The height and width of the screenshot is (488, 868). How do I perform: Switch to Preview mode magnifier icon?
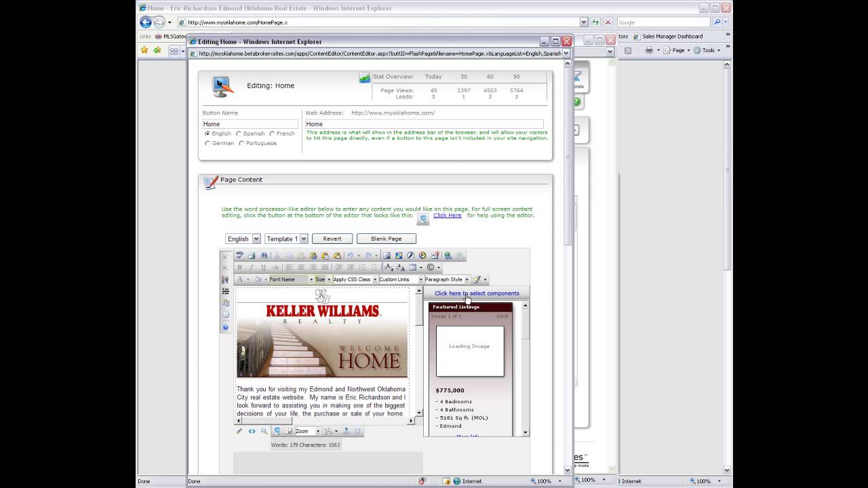coord(264,431)
